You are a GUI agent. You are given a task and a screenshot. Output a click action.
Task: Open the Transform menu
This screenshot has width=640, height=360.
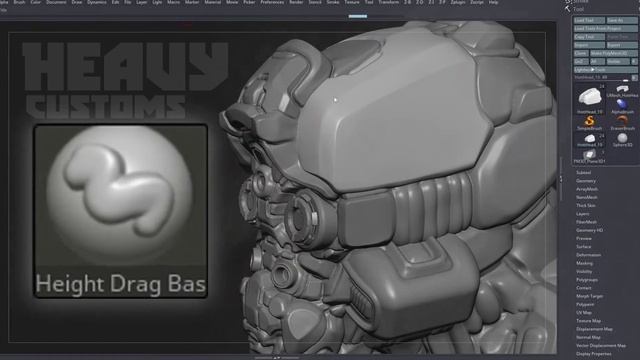coord(389,2)
